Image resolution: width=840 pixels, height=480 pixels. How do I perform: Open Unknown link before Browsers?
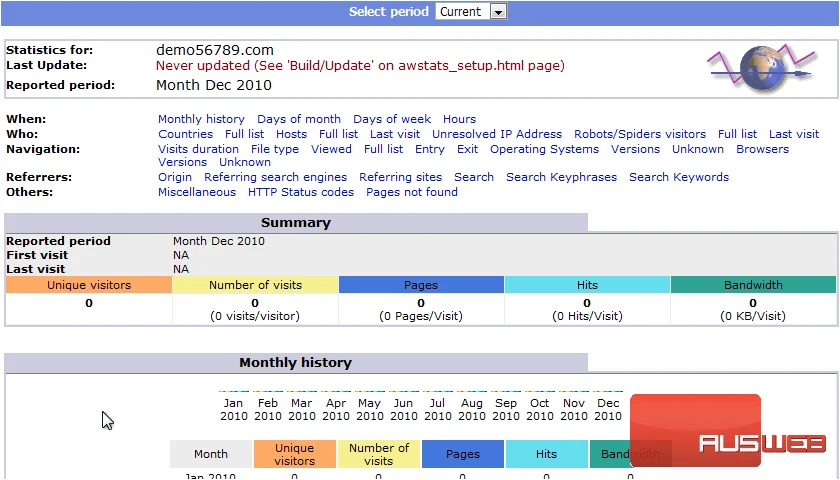[x=698, y=149]
